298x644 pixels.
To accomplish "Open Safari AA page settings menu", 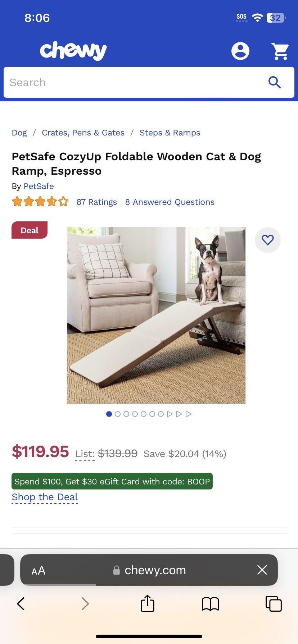I will (39, 570).
